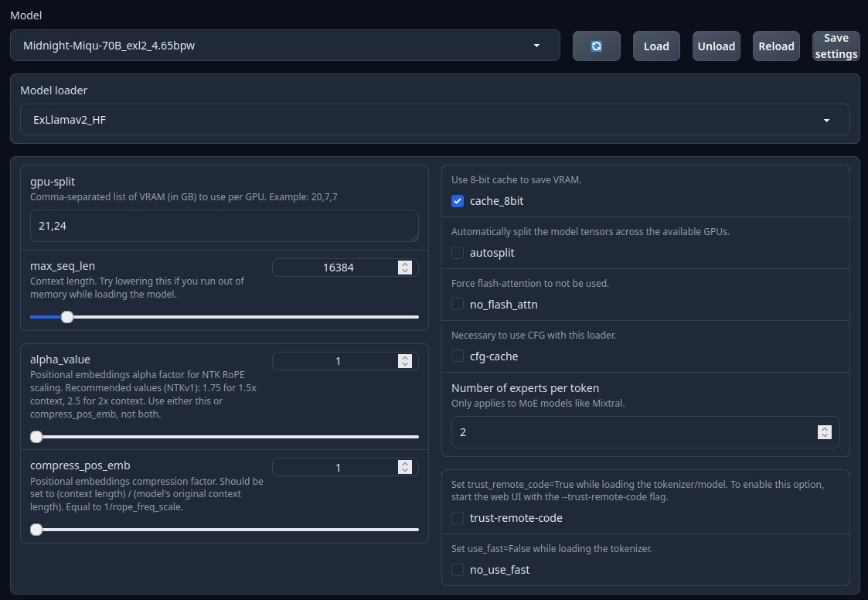Click Save settings button
868x600 pixels.
836,46
